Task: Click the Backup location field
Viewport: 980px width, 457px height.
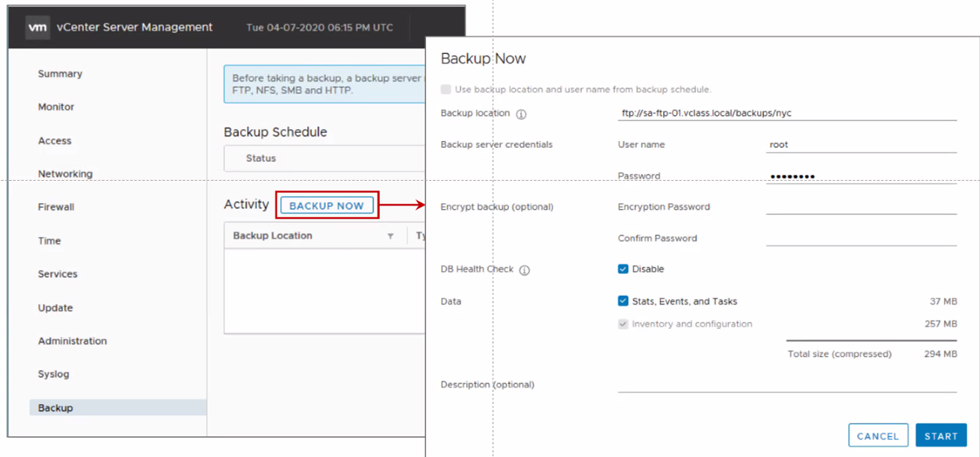Action: point(787,114)
